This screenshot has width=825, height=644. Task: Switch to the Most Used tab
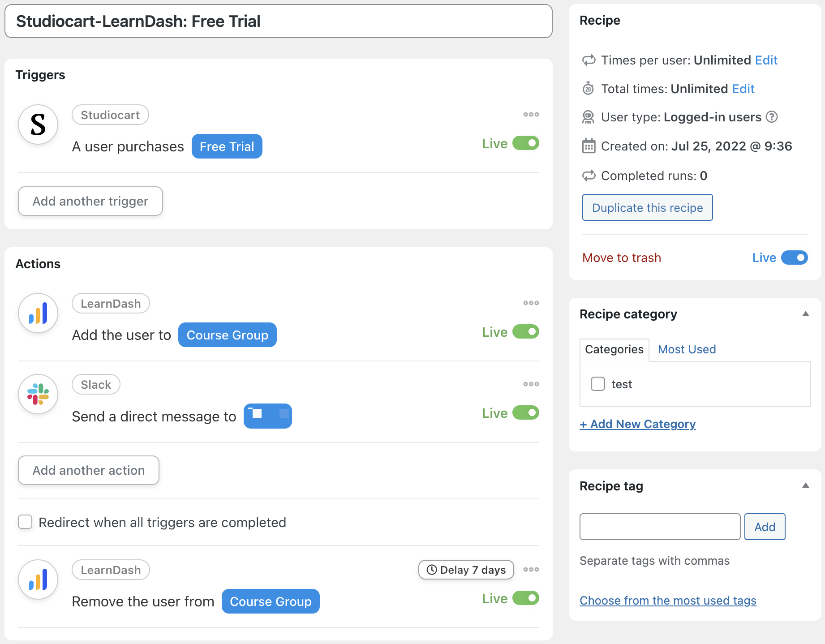(x=687, y=349)
